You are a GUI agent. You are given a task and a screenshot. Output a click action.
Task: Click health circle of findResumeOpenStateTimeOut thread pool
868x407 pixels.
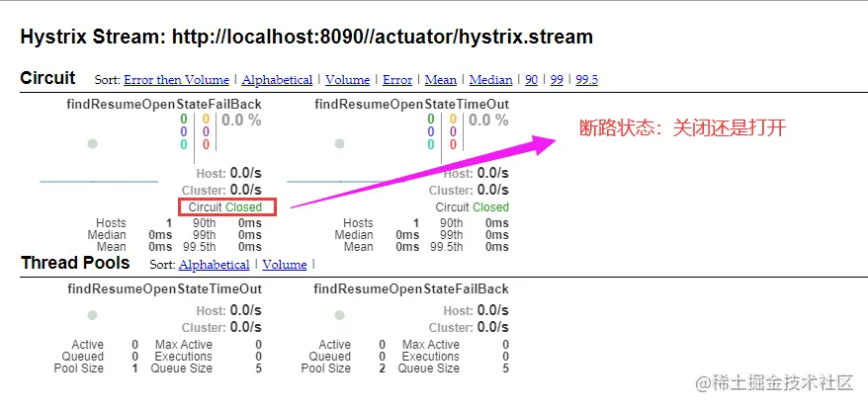click(93, 315)
